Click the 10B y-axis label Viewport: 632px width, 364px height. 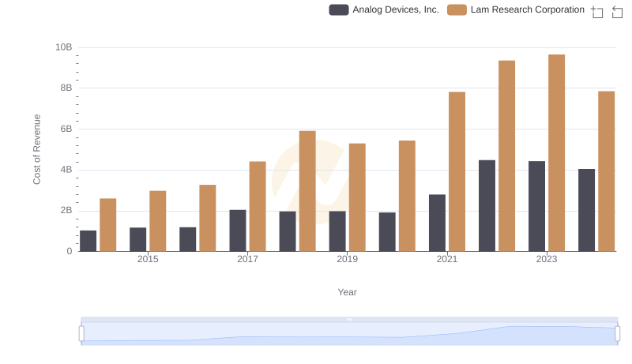pyautogui.click(x=64, y=47)
